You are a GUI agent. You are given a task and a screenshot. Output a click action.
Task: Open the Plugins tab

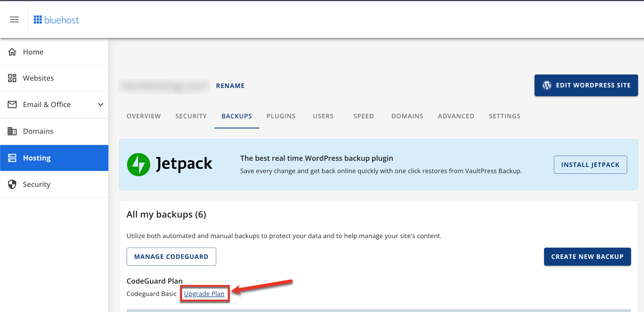coord(281,116)
